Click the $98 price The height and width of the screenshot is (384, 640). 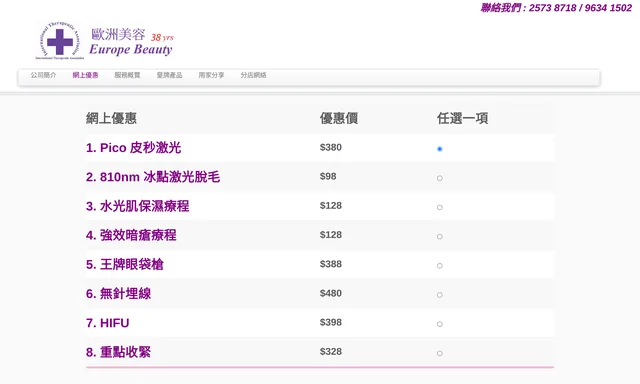(328, 176)
